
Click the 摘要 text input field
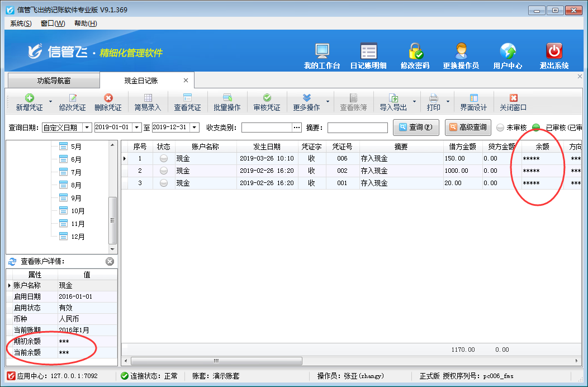tap(357, 128)
